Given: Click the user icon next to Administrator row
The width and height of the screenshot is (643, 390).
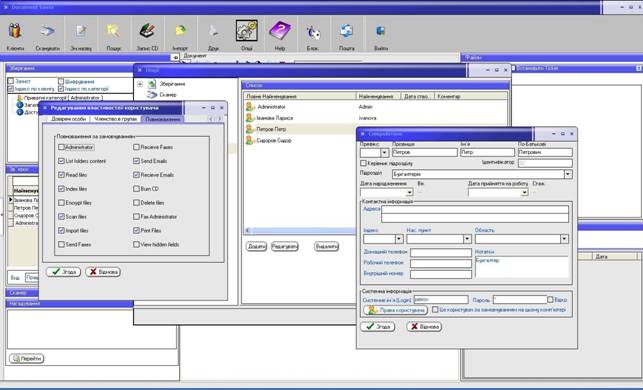Looking at the screenshot, I should [x=250, y=107].
